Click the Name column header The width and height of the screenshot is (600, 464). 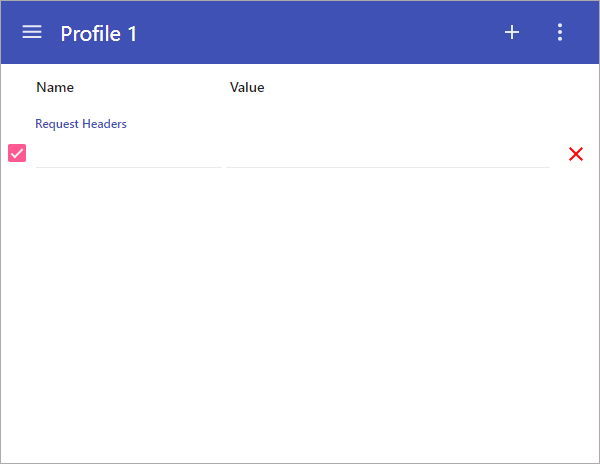click(55, 87)
